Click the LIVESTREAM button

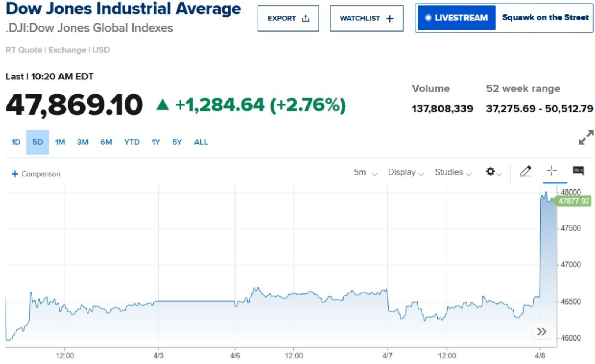[x=456, y=18]
